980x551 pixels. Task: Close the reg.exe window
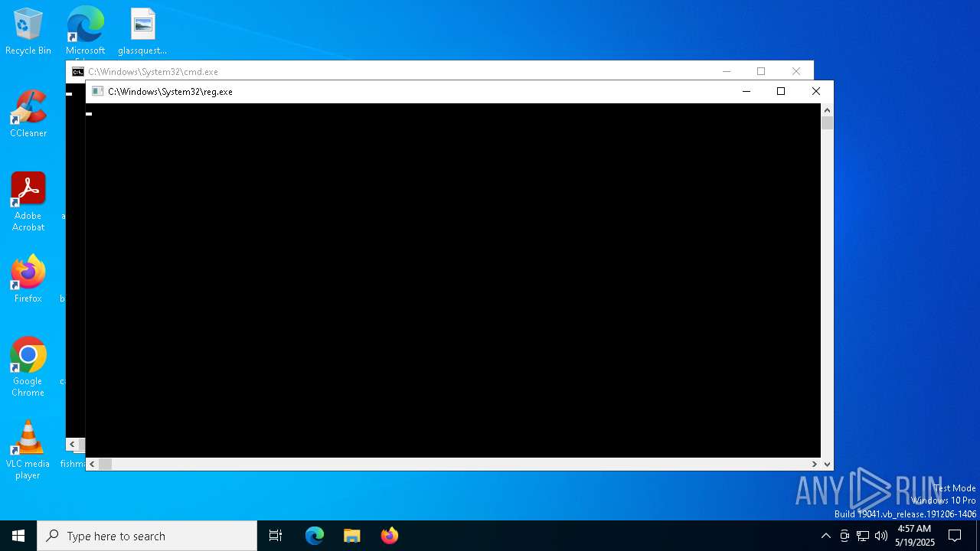pos(816,91)
